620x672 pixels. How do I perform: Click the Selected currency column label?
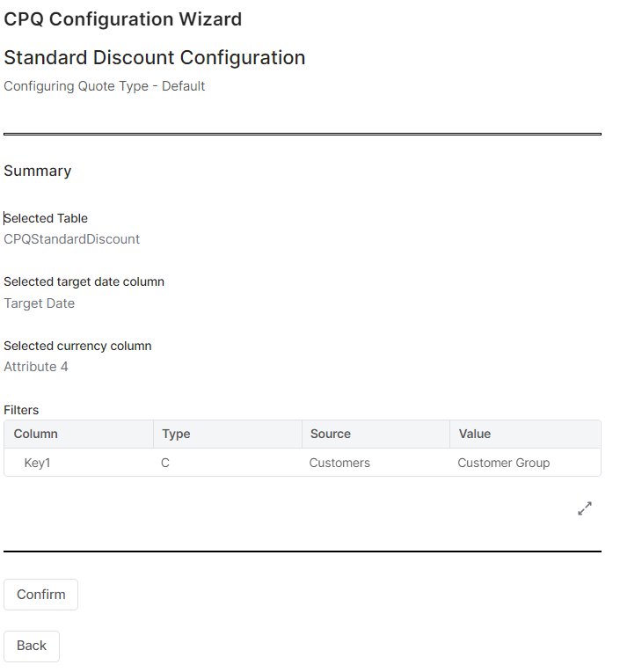(x=77, y=346)
